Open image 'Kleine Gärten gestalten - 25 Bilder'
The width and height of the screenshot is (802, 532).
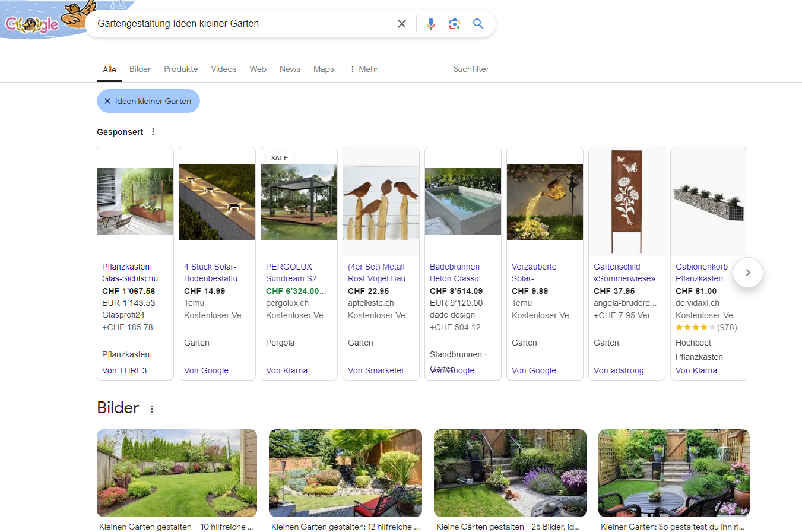click(510, 473)
